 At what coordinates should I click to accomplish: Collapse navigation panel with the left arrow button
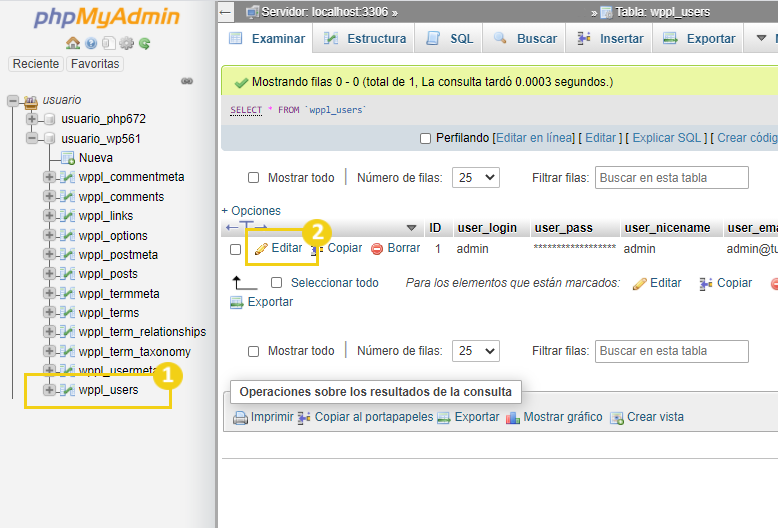(x=226, y=12)
